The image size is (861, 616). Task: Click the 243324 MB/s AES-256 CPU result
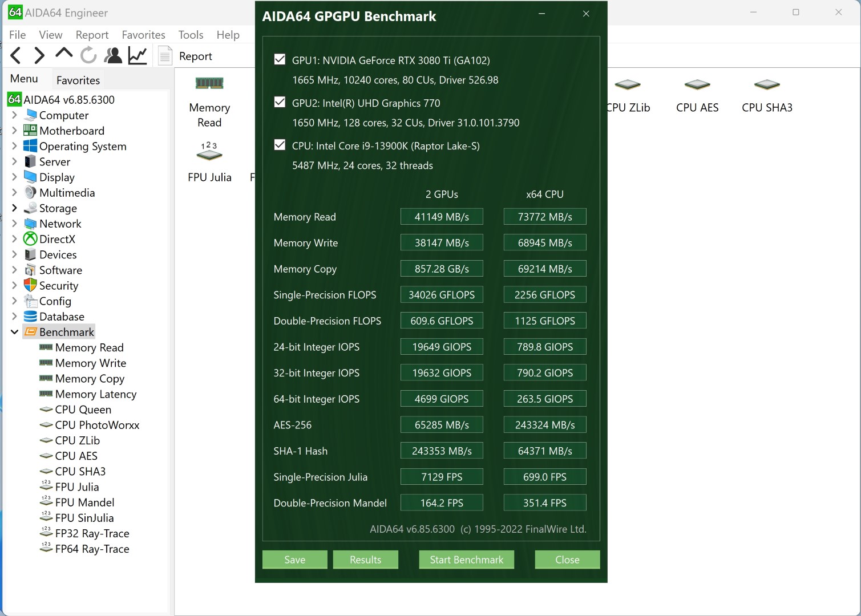(x=545, y=425)
